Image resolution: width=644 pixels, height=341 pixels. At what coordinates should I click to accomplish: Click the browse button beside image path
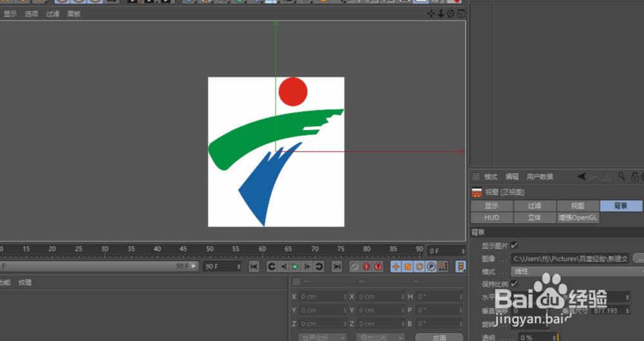(638, 258)
